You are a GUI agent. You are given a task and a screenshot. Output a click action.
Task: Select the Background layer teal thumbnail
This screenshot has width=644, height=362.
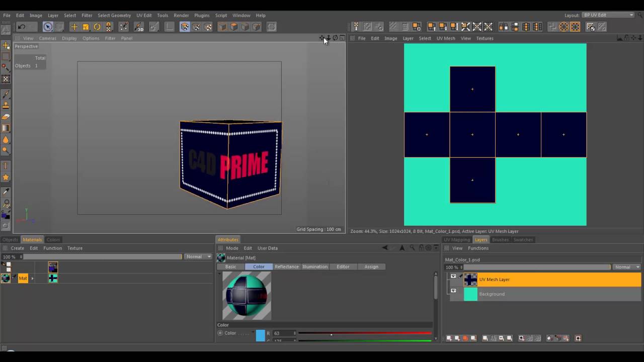click(470, 294)
